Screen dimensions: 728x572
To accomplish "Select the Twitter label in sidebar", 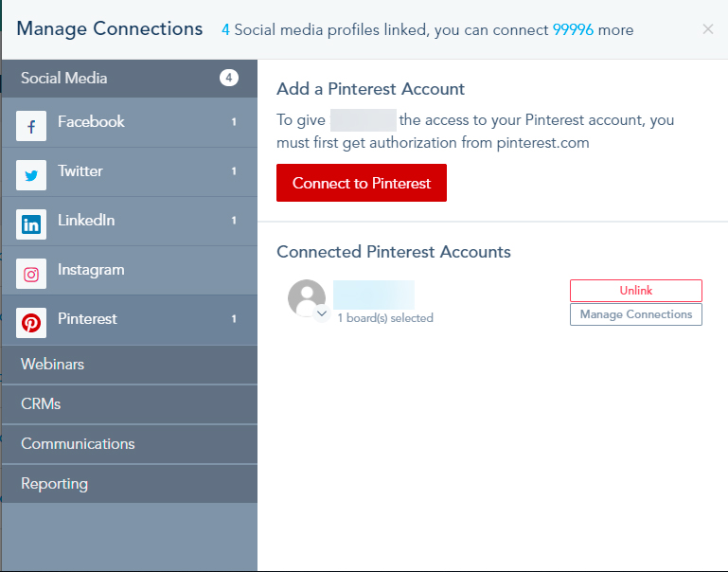I will [x=80, y=171].
